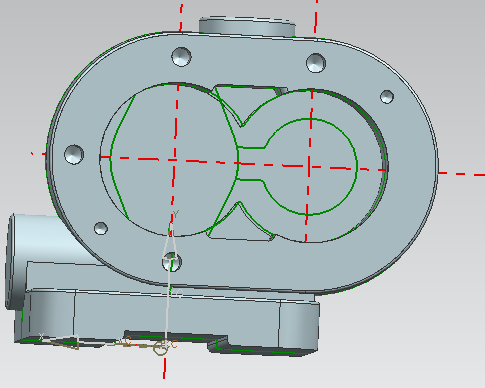Select the top-right bolt hole on flange
This screenshot has height=388, width=485.
(316, 63)
